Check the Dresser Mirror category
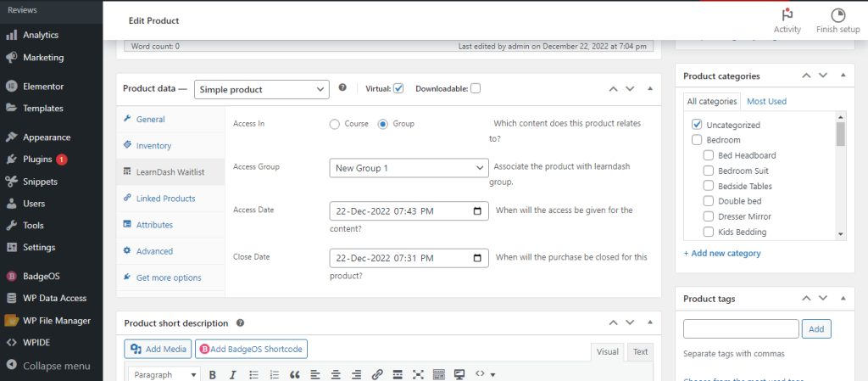This screenshot has height=381, width=868. coord(708,216)
